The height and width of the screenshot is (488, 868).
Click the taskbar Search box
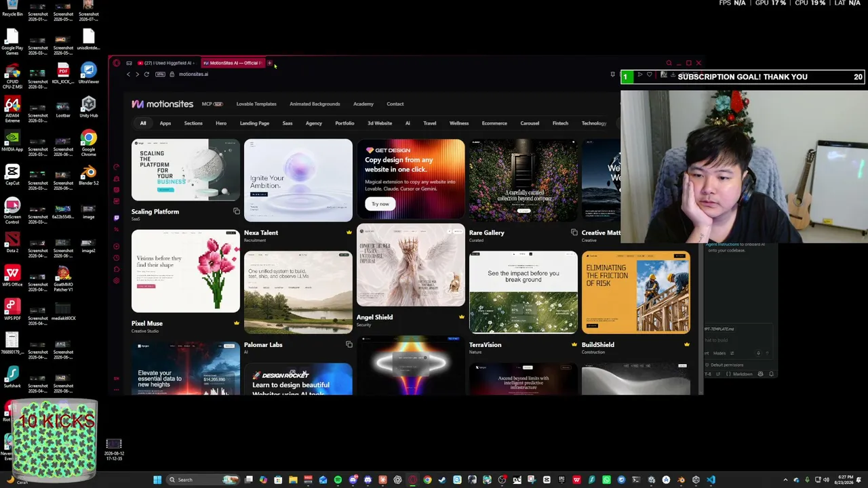(203, 480)
